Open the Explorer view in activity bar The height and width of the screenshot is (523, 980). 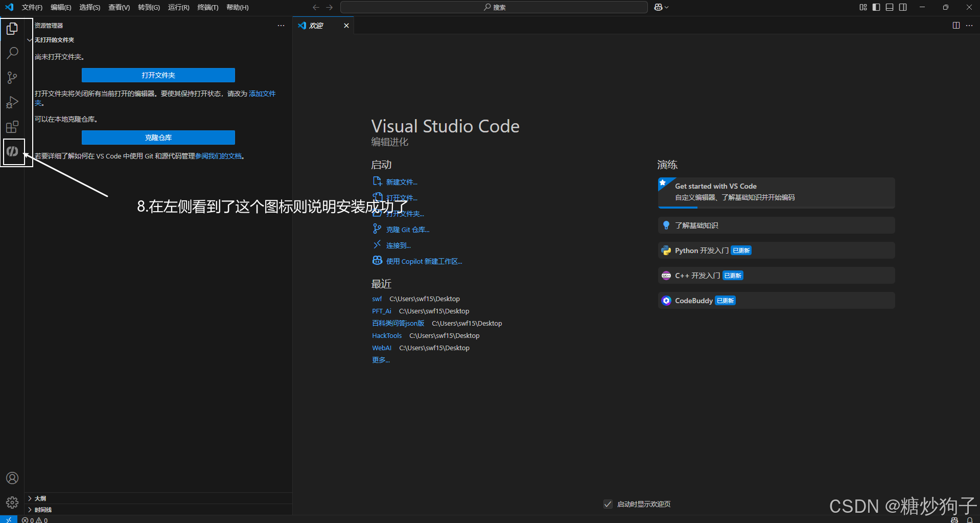12,29
